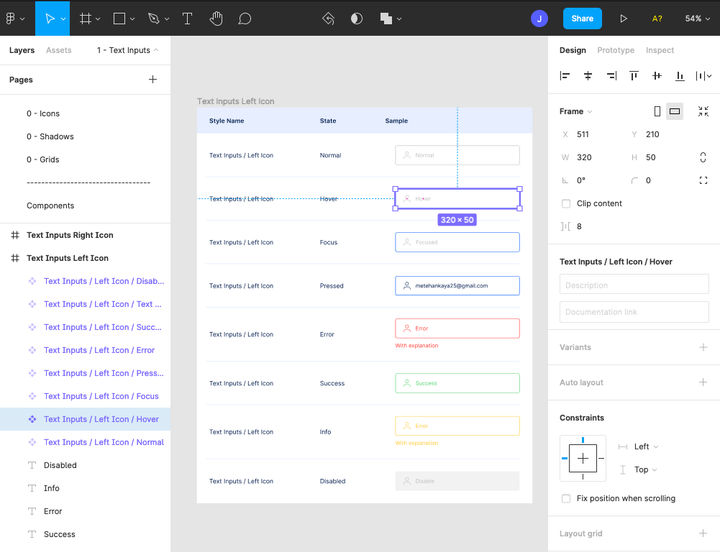Screen dimensions: 720x552
Task: Select Text Inputs / Left Icon / Error layer
Action: click(99, 350)
